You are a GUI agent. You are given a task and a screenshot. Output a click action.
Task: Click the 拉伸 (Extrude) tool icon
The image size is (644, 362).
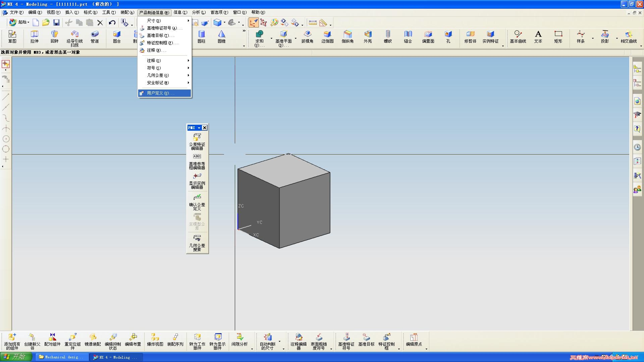click(34, 35)
